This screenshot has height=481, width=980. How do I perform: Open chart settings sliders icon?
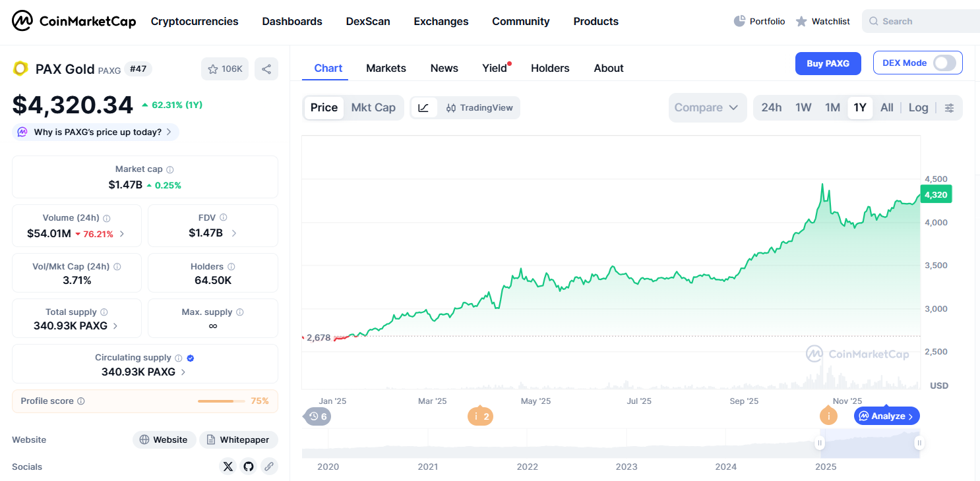click(949, 108)
